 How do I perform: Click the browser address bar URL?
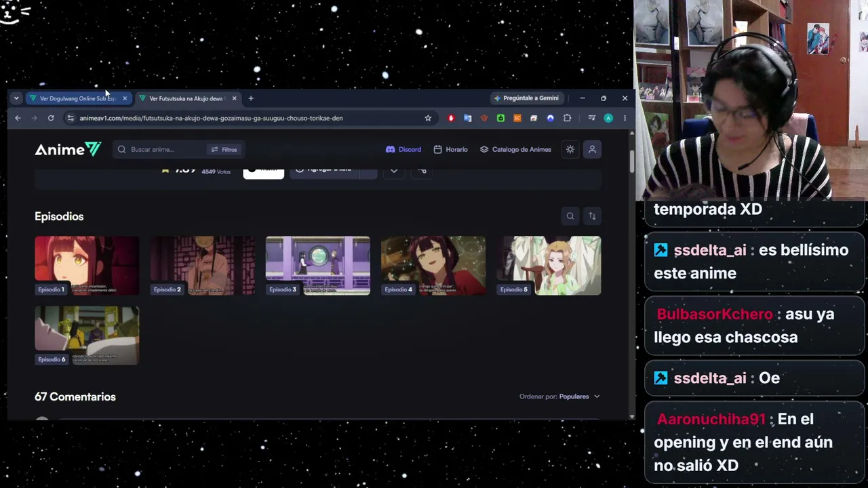(211, 118)
